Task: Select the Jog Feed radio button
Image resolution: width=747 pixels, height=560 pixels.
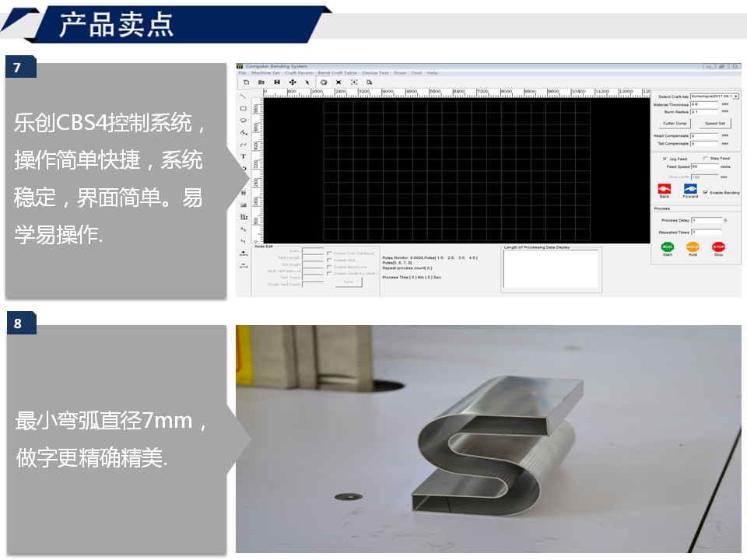Action: [664, 159]
